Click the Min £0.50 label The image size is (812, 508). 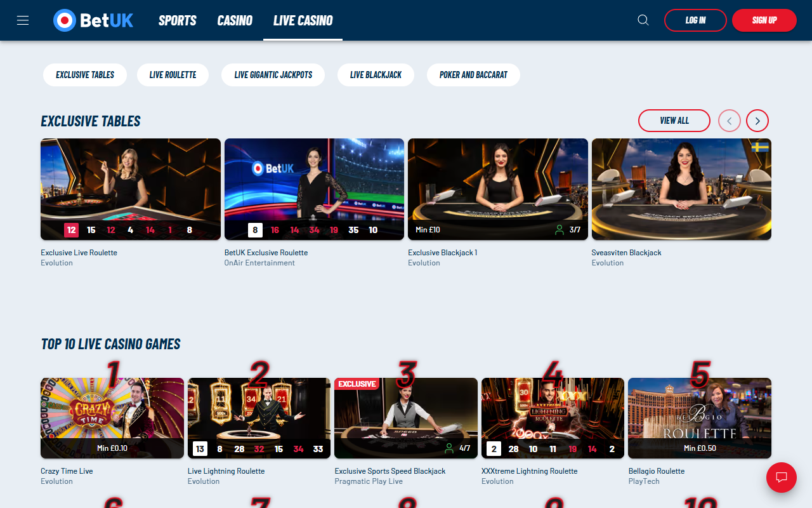(700, 448)
